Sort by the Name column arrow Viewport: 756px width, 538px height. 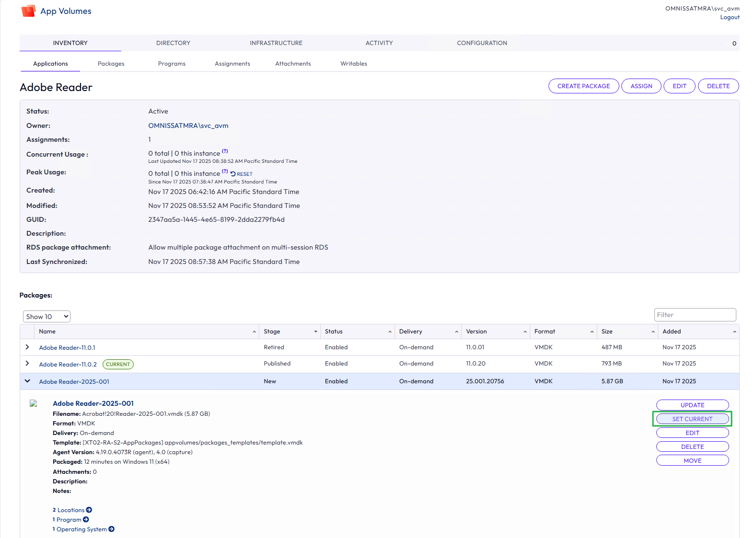coord(254,332)
